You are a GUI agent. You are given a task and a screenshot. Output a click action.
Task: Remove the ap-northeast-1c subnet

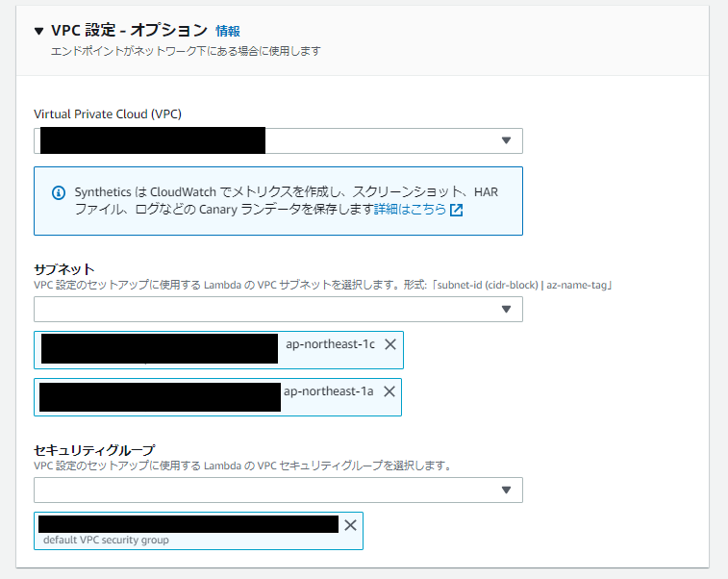point(390,344)
